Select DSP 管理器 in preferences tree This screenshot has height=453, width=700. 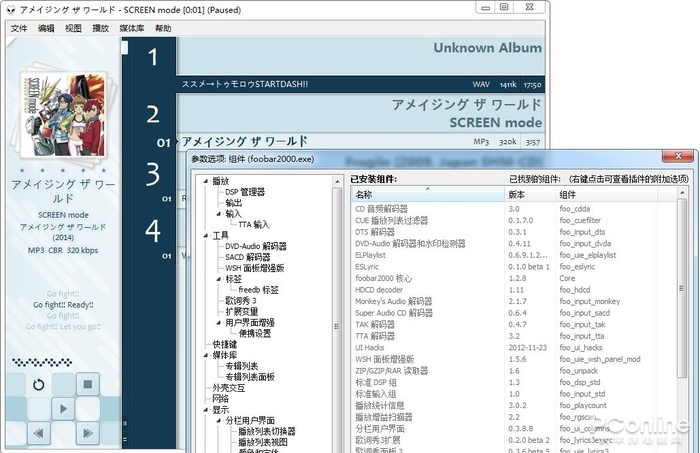click(245, 192)
